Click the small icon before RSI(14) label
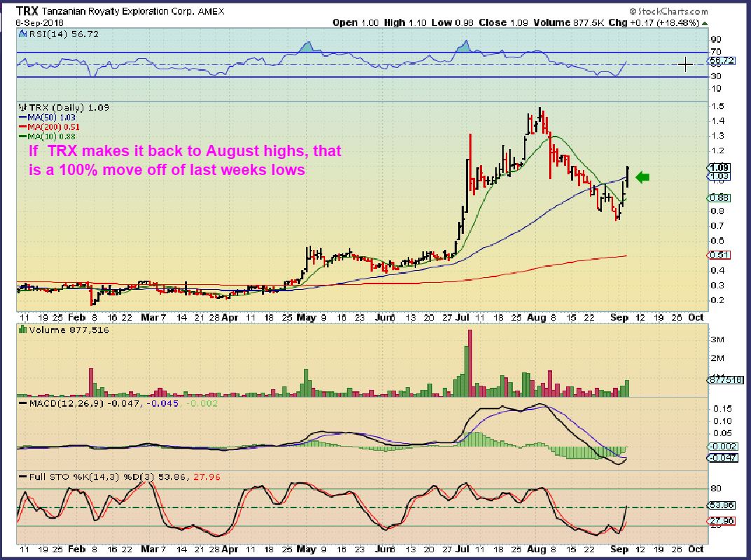751x560 pixels. (x=22, y=34)
